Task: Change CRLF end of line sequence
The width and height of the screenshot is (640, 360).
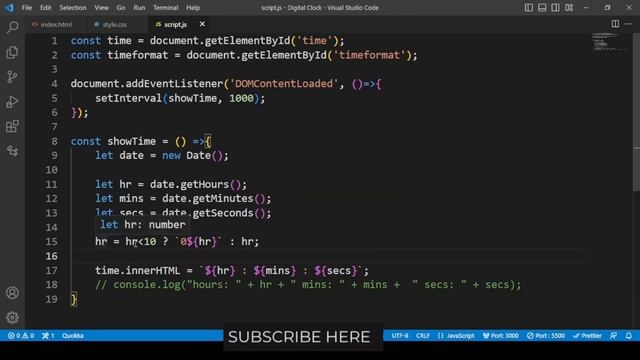Action: coord(422,336)
